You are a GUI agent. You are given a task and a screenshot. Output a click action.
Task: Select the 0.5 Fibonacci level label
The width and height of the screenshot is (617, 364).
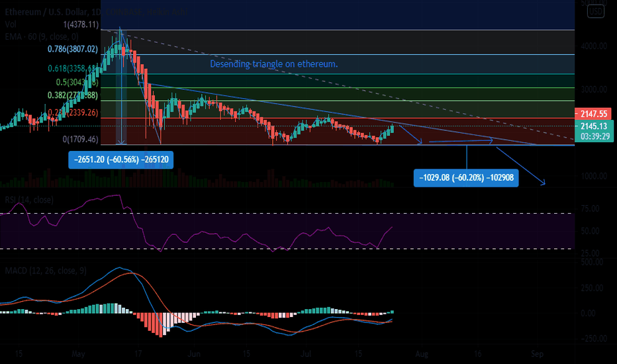(x=77, y=82)
